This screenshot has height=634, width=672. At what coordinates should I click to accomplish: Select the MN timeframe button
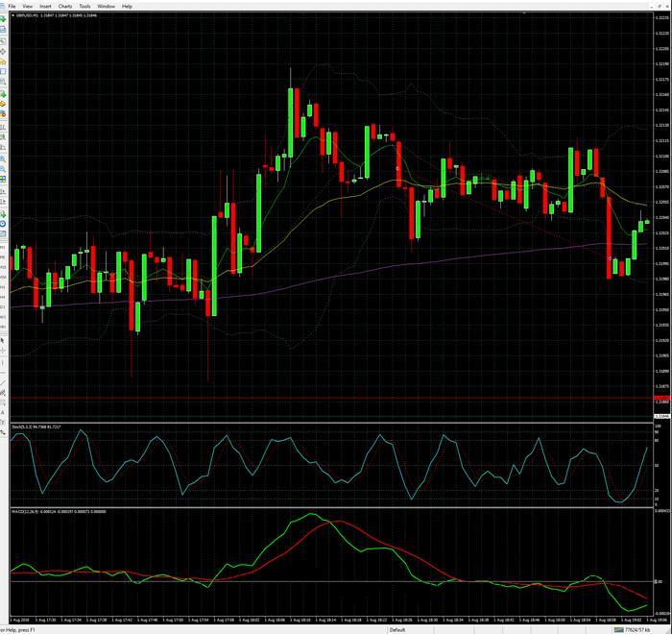tap(3, 327)
